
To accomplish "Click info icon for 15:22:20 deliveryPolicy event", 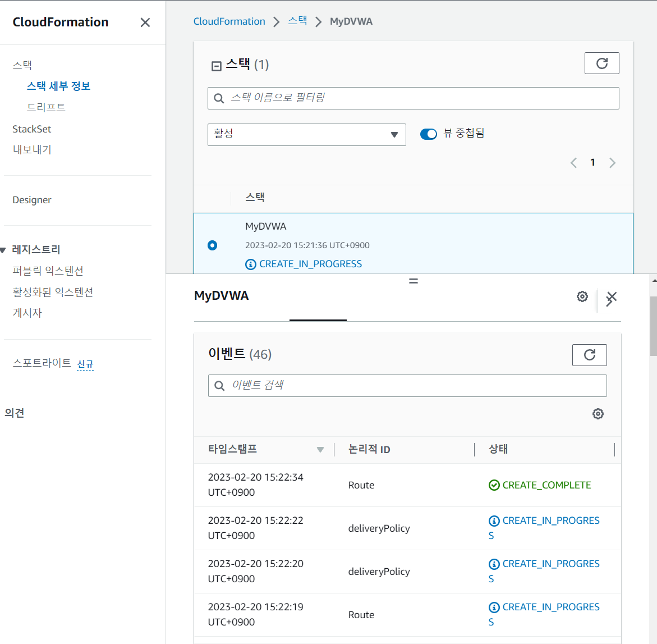I will 494,564.
